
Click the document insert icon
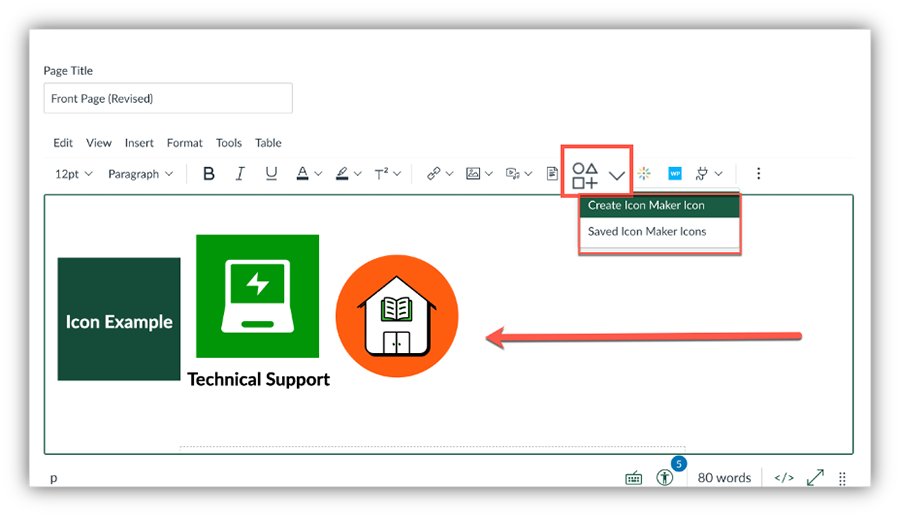point(552,174)
